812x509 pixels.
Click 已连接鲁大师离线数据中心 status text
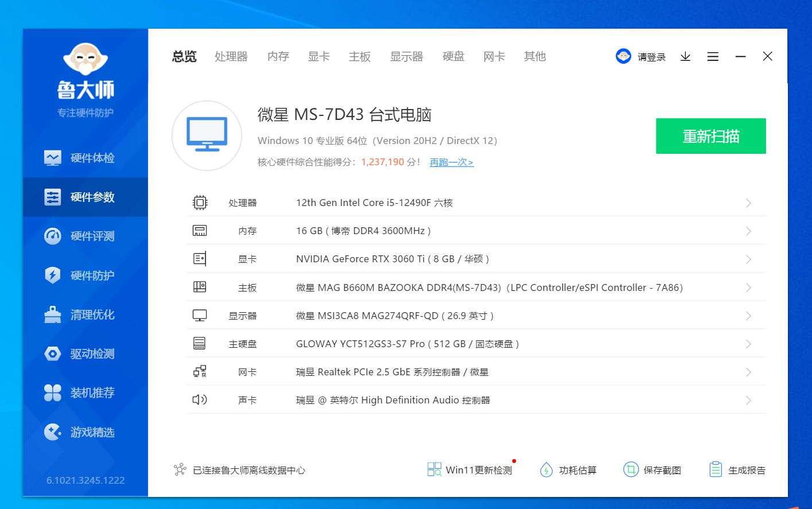249,471
